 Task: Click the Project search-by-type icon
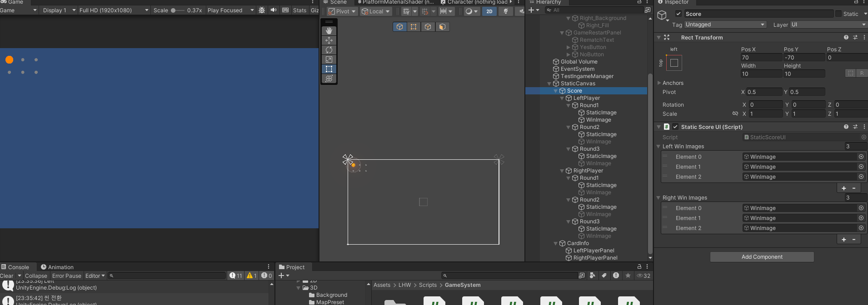click(x=592, y=275)
